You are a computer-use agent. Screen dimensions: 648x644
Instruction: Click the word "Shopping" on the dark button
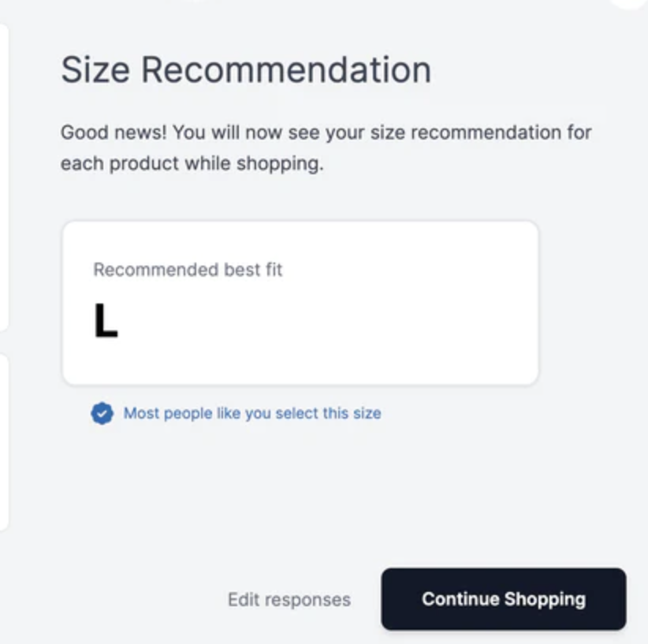click(x=545, y=599)
